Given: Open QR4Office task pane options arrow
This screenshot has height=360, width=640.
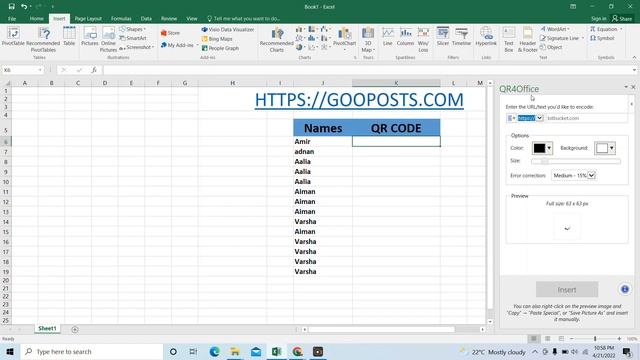Looking at the screenshot, I should [626, 87].
